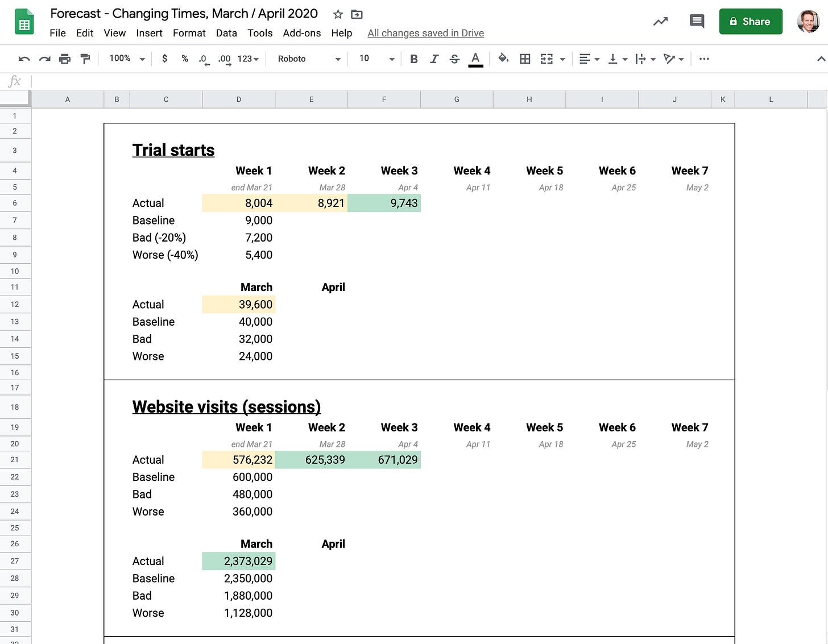This screenshot has width=828, height=644.
Task: Click the green Share button
Action: click(x=750, y=22)
